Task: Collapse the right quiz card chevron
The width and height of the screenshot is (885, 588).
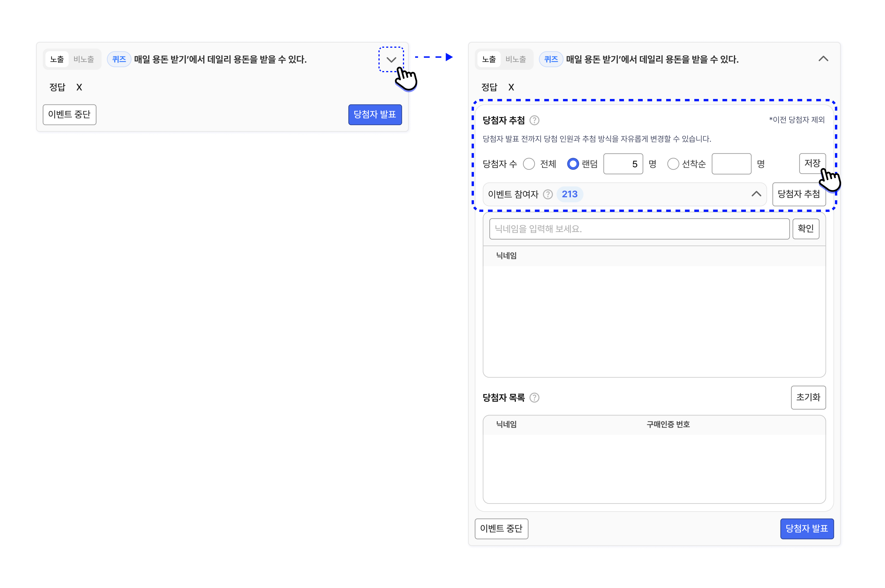Action: (823, 59)
